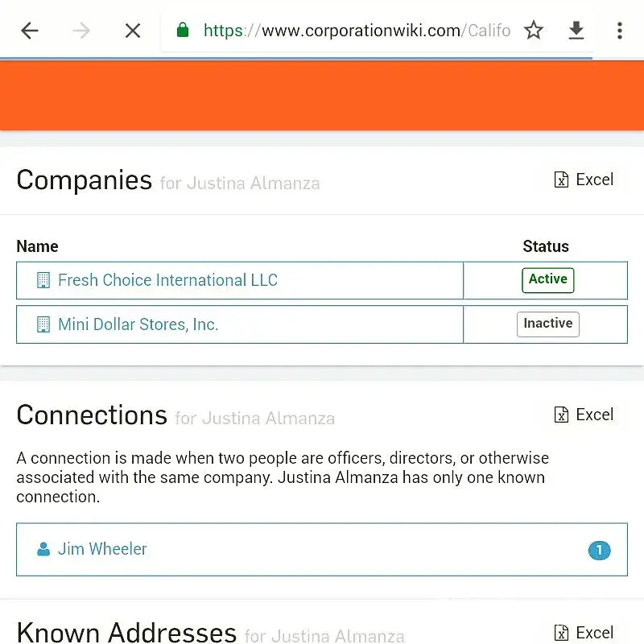Export Companies list to Excel
644x644 pixels.
pyautogui.click(x=584, y=180)
